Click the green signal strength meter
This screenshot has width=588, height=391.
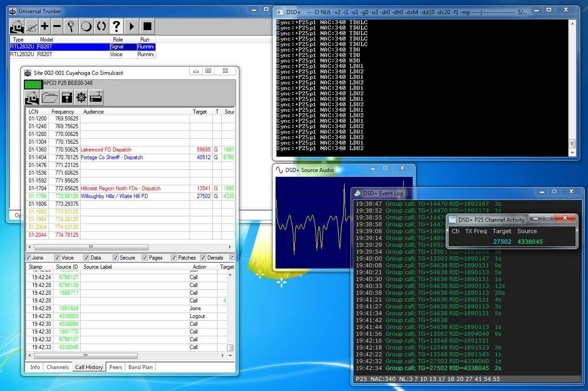coord(33,84)
